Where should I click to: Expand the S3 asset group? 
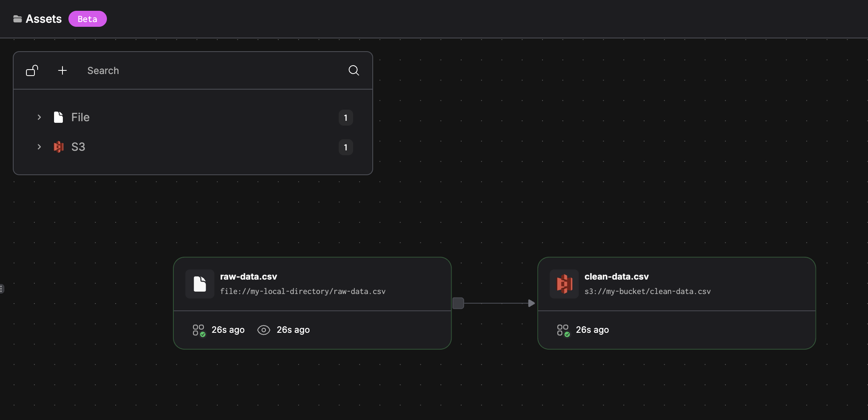pyautogui.click(x=39, y=147)
